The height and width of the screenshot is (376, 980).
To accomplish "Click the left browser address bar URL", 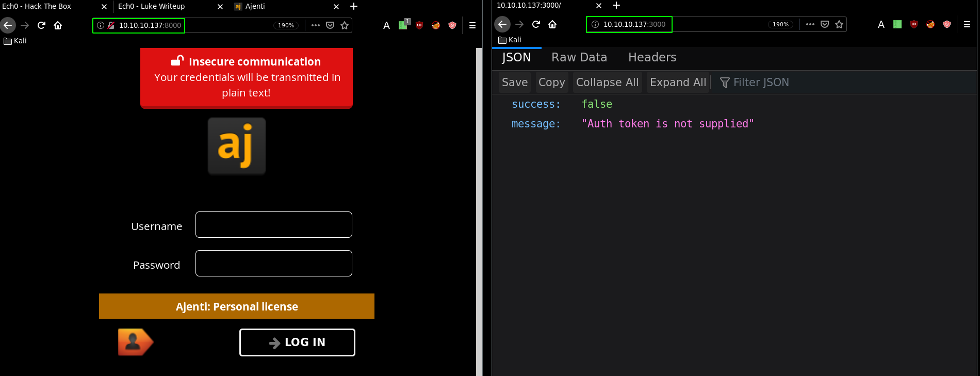I will tap(150, 25).
